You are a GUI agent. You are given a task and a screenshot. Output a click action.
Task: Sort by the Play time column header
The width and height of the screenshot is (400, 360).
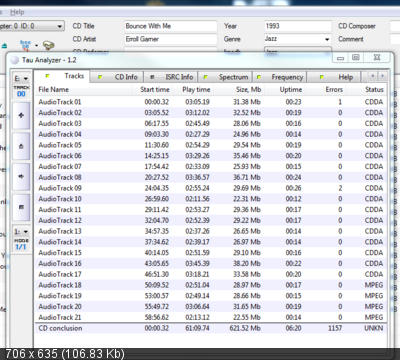tap(193, 90)
